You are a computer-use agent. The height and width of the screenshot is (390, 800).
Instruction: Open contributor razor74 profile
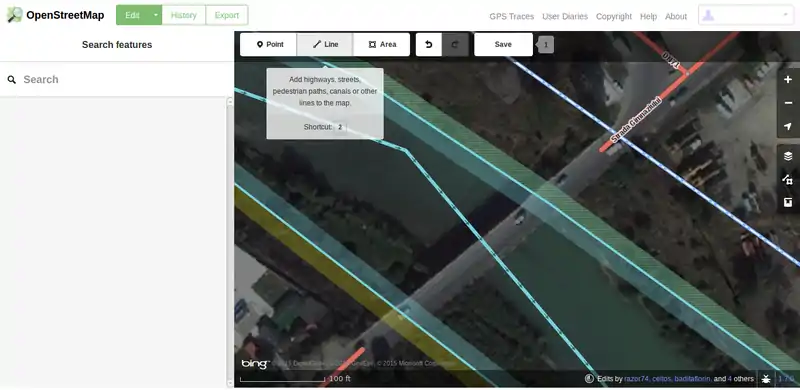coord(637,379)
